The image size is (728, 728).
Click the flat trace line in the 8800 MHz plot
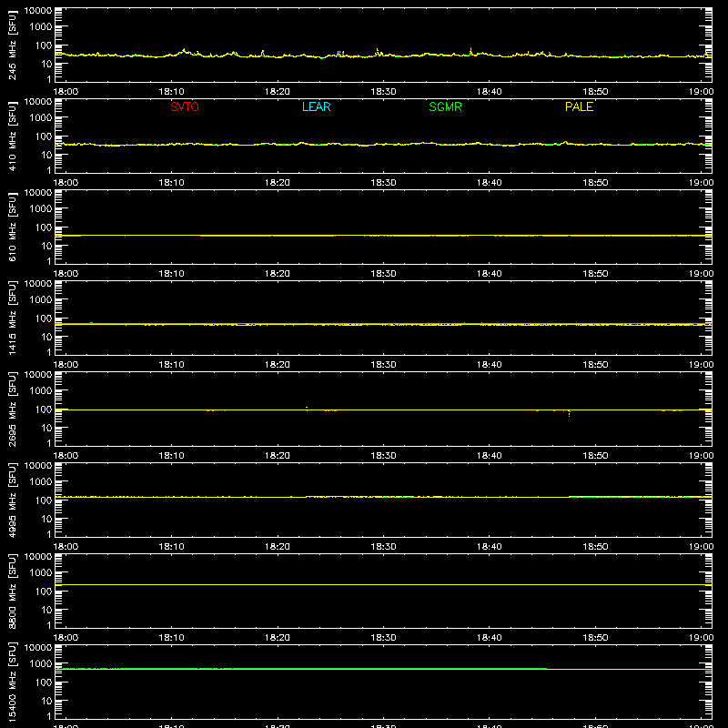coord(383,584)
